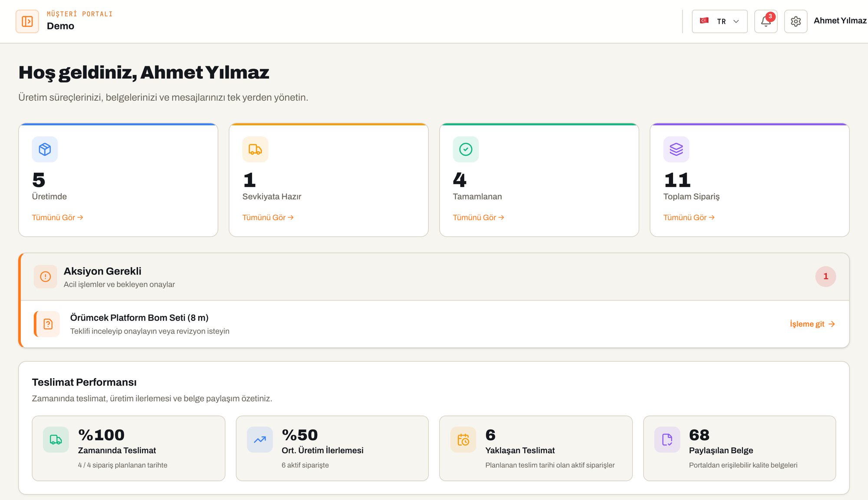868x500 pixels.
Task: Open the TR language dropdown
Action: (x=720, y=21)
